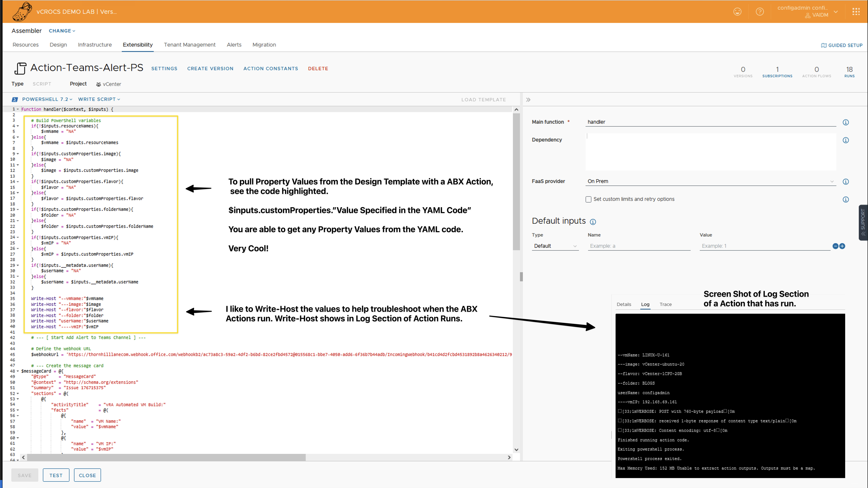The width and height of the screenshot is (868, 488).
Task: Open the apps grid icon
Action: 856,12
